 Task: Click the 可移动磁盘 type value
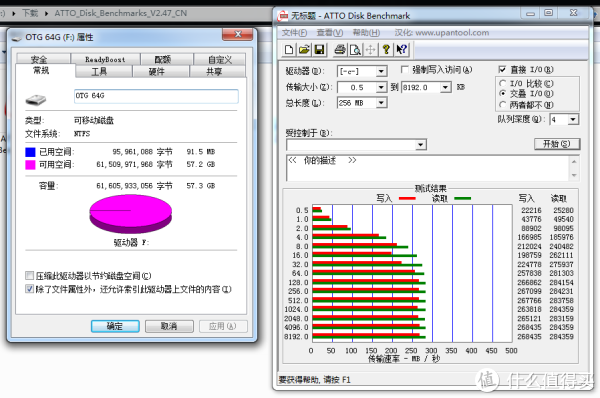pyautogui.click(x=94, y=120)
